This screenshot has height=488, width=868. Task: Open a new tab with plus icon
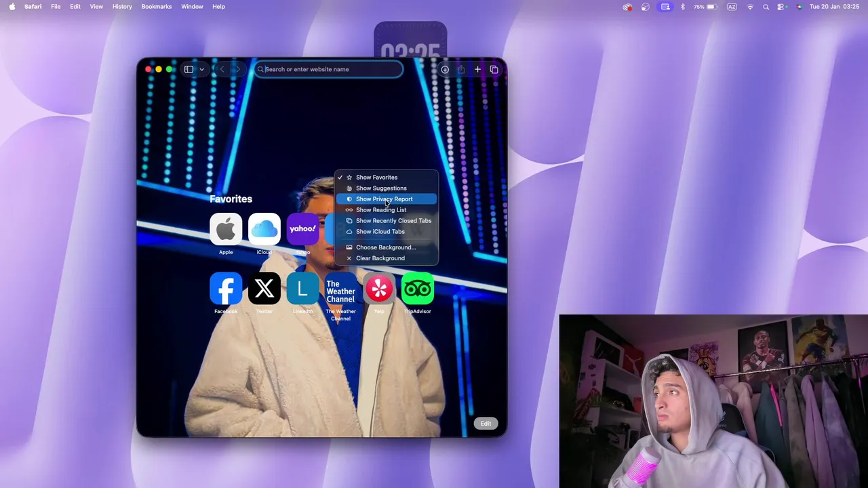477,69
